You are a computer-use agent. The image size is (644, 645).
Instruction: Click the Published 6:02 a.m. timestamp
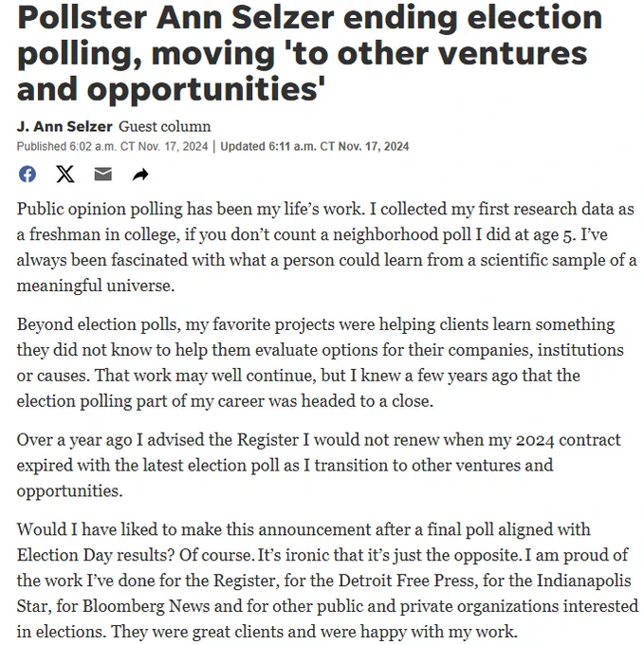point(114,146)
